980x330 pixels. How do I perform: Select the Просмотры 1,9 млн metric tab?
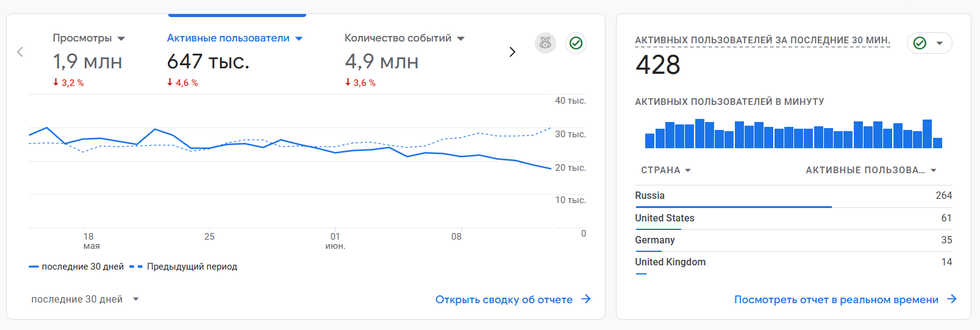click(x=88, y=60)
